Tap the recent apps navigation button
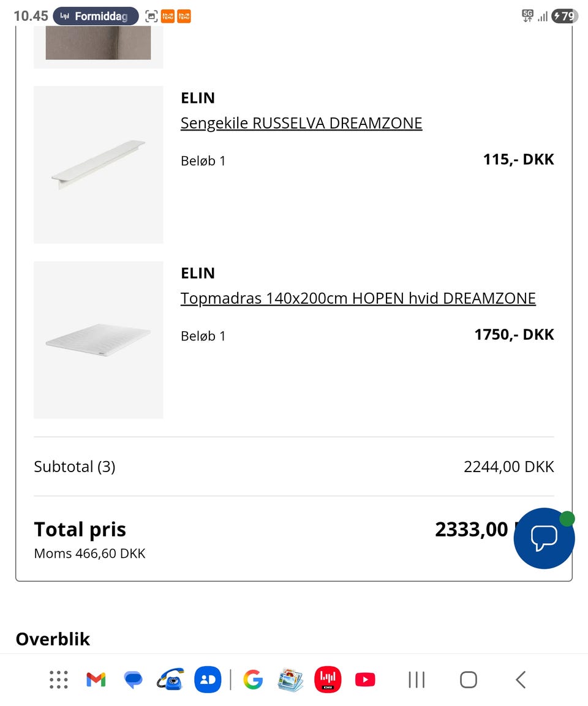 click(417, 680)
